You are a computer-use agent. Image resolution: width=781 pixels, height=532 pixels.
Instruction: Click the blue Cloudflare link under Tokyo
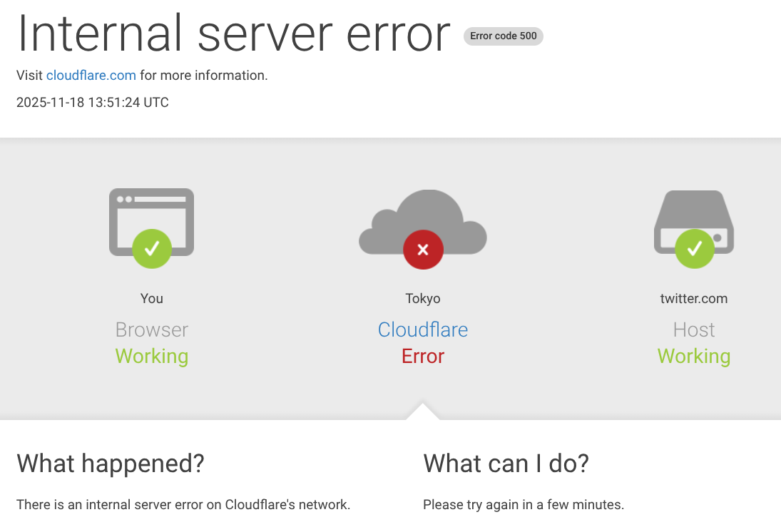point(423,329)
